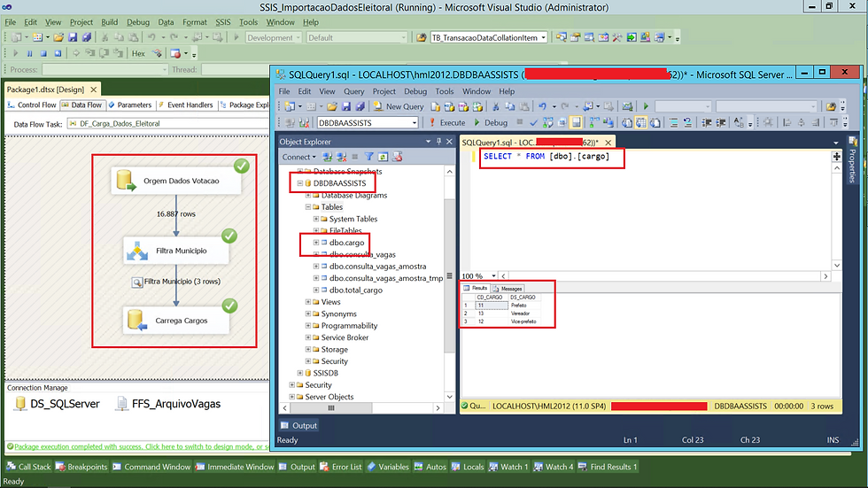Open the 100 % zoom dropdown
This screenshot has width=868, height=488.
coord(493,276)
